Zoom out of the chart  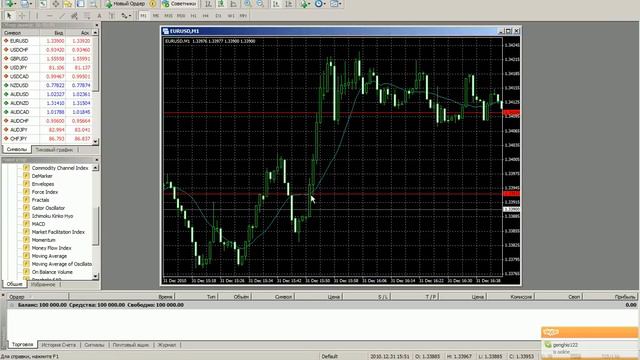coord(260,4)
